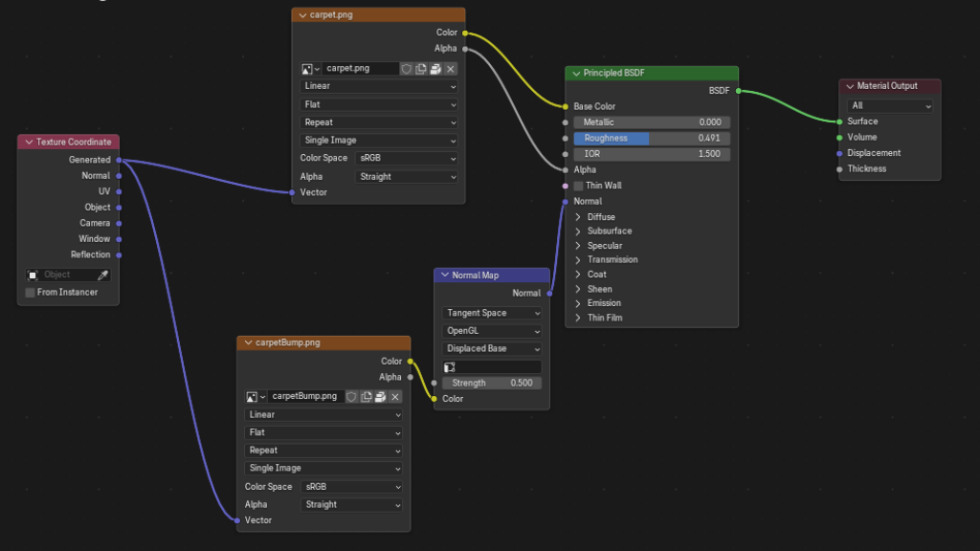Click the carpetBump.png Vector input socket
Viewport: 980px width, 551px height.
coord(237,520)
